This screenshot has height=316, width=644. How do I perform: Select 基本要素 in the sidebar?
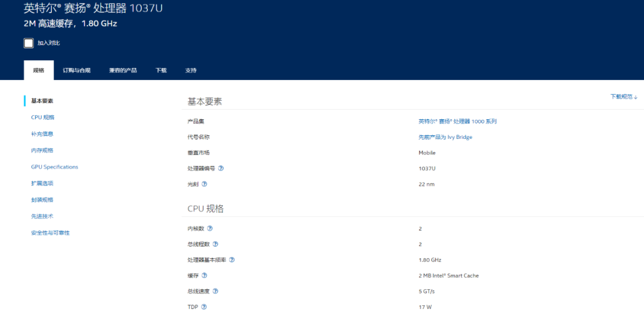pyautogui.click(x=42, y=101)
